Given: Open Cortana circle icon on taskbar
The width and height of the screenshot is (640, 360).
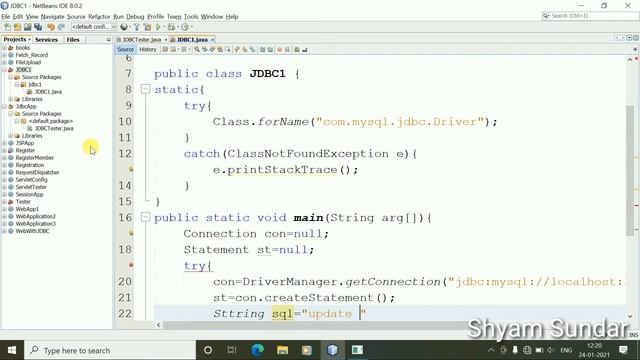Looking at the screenshot, I should 208,350.
